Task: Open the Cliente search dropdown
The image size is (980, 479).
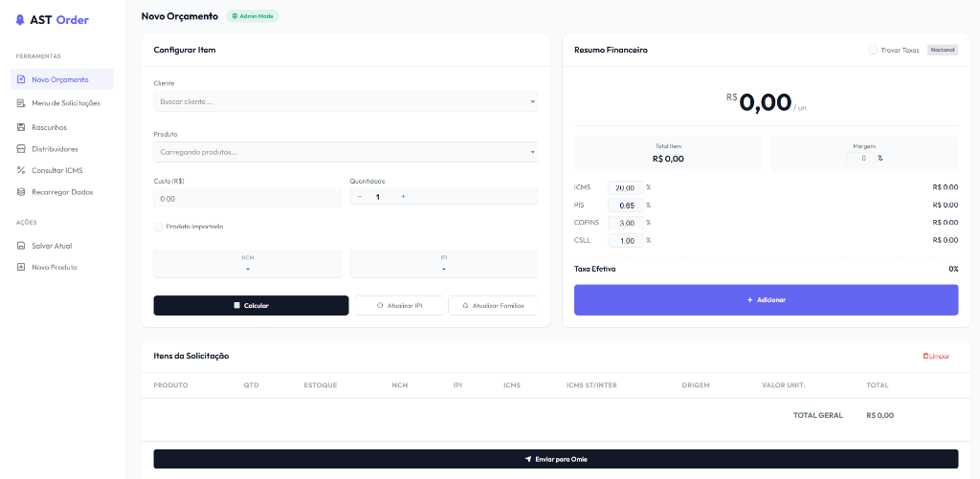Action: [x=345, y=101]
